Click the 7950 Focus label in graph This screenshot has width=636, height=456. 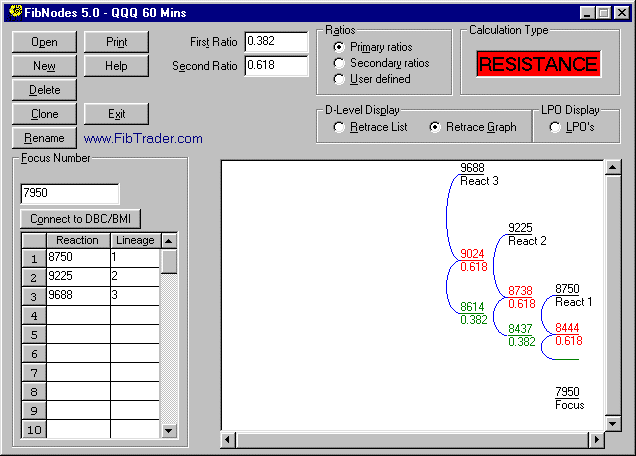pyautogui.click(x=569, y=398)
